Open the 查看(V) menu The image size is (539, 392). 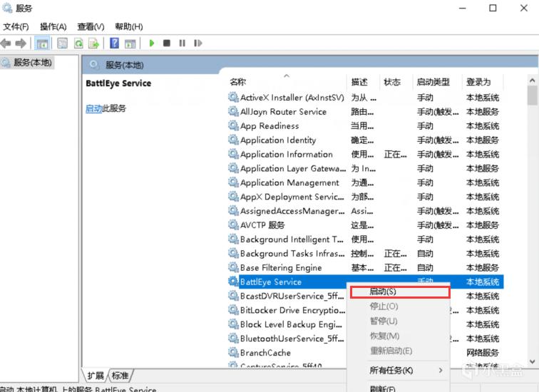(91, 26)
